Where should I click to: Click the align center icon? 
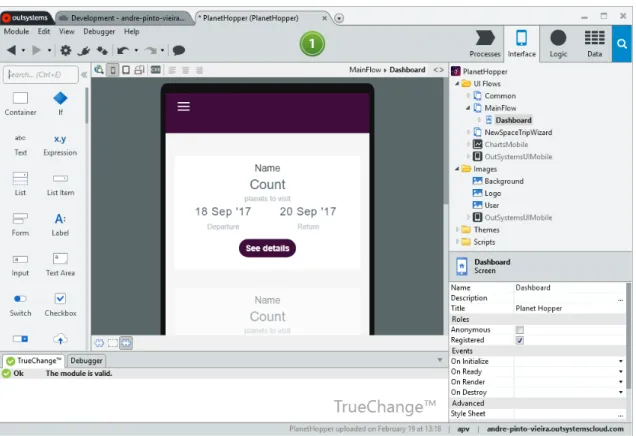tap(186, 70)
